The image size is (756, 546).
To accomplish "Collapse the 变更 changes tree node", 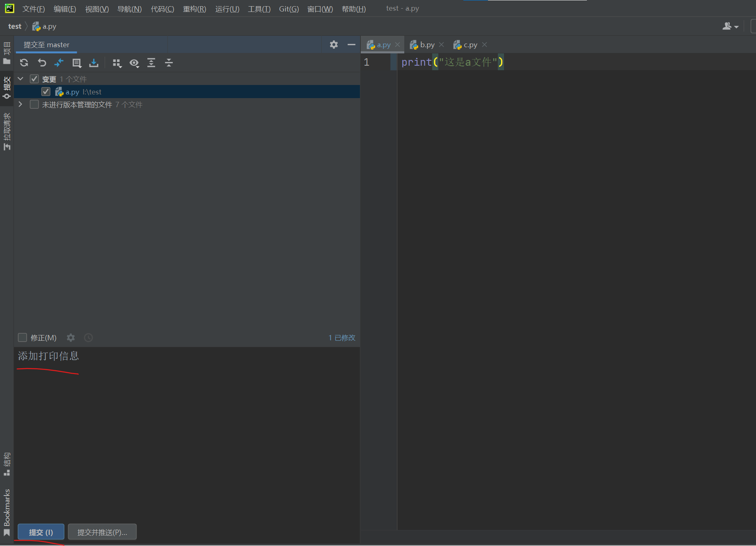I will tap(21, 79).
